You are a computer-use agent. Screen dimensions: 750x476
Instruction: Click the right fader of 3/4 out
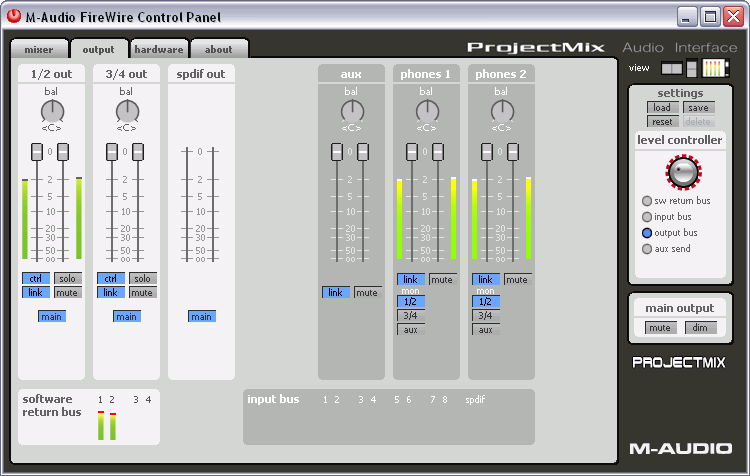pyautogui.click(x=138, y=152)
